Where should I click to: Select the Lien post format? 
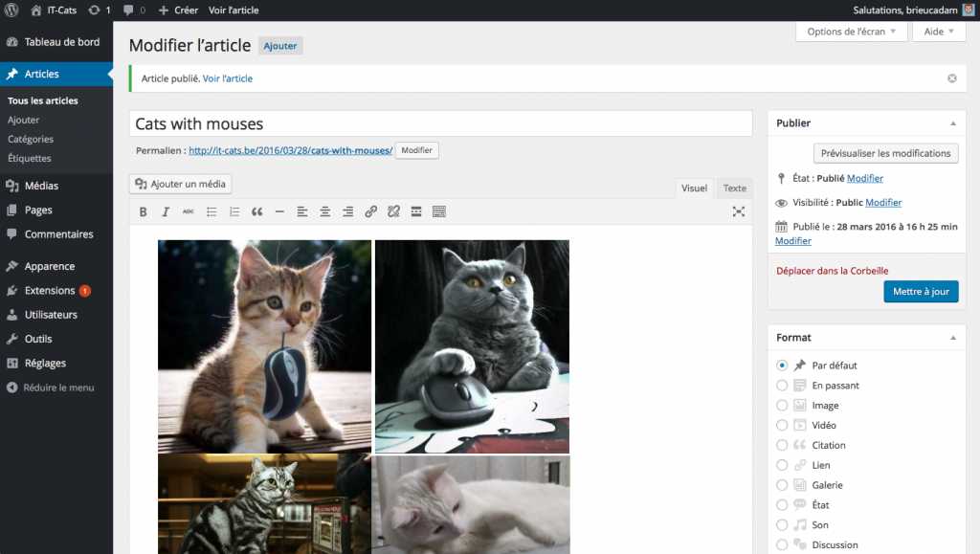click(782, 465)
